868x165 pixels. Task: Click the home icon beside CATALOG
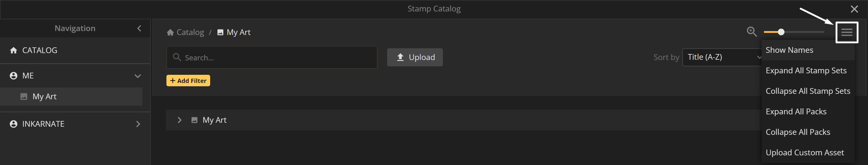pyautogui.click(x=14, y=50)
